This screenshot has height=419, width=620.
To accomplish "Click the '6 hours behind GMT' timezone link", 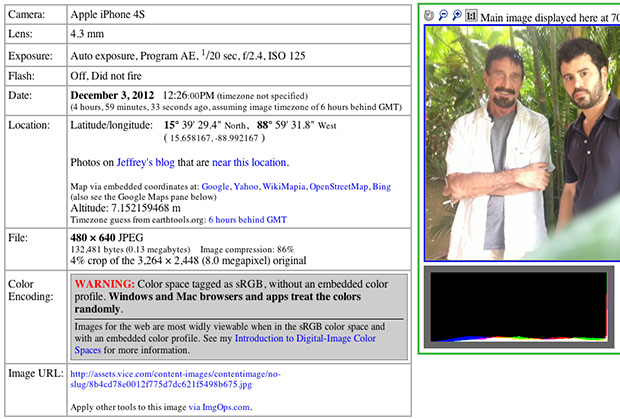I will 248,220.
